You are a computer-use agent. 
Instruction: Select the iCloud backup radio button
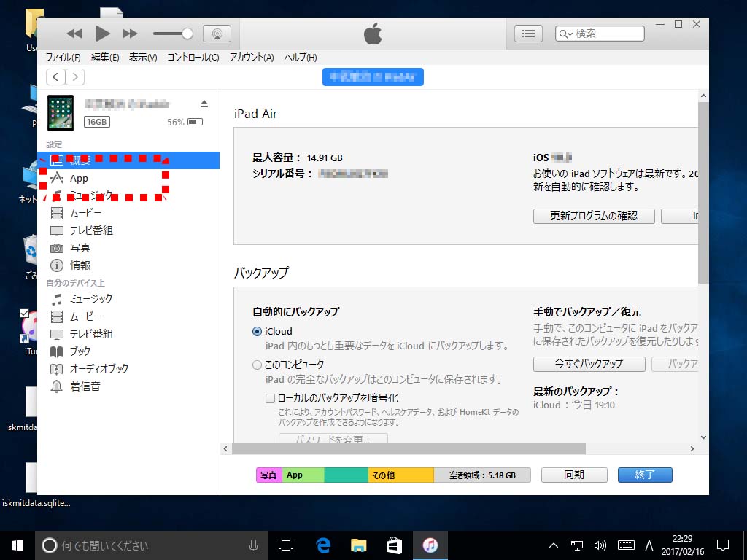(x=257, y=331)
